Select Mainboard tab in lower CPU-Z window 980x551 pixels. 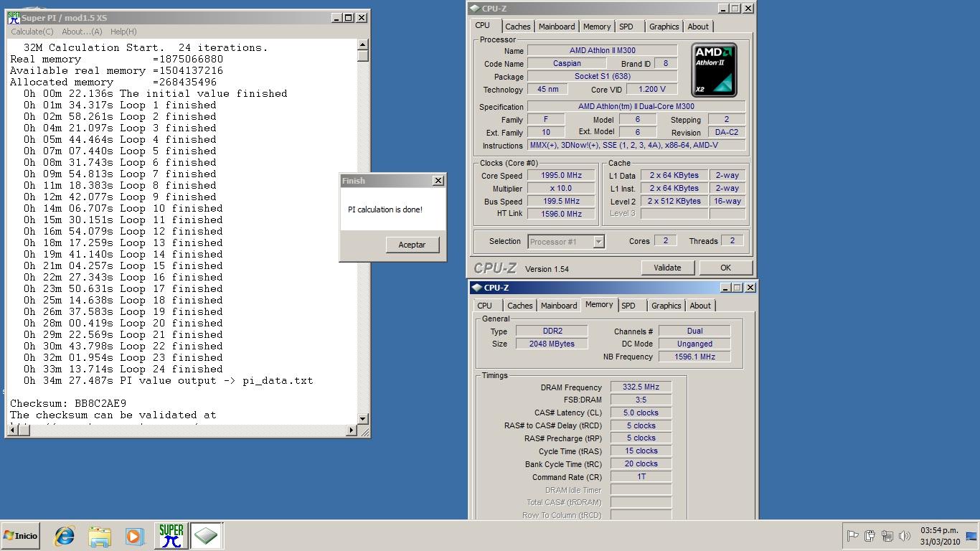[559, 306]
